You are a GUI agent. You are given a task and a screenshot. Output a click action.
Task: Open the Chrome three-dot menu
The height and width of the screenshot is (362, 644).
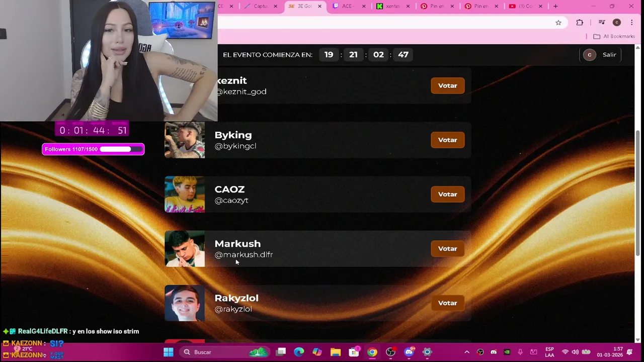pos(631,22)
